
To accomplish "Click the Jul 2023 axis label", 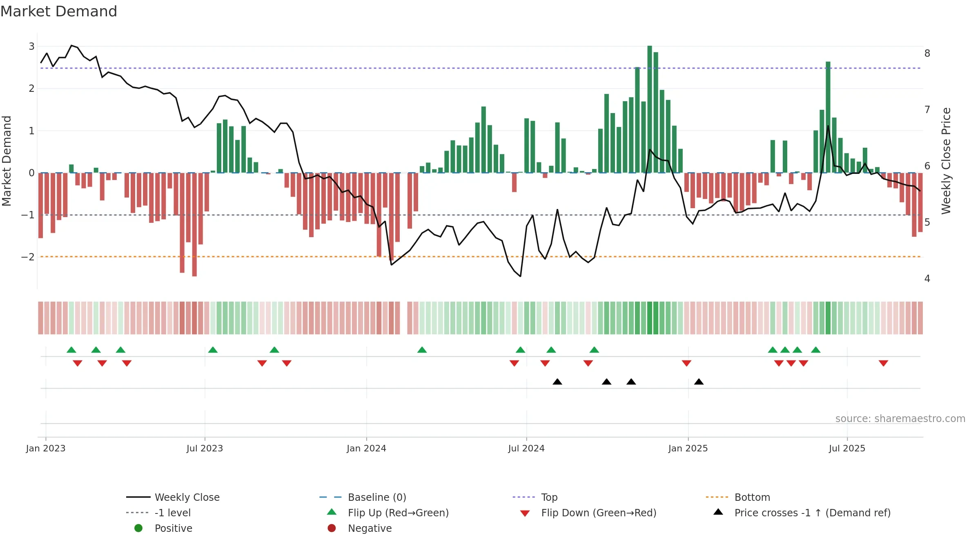I will pos(205,449).
